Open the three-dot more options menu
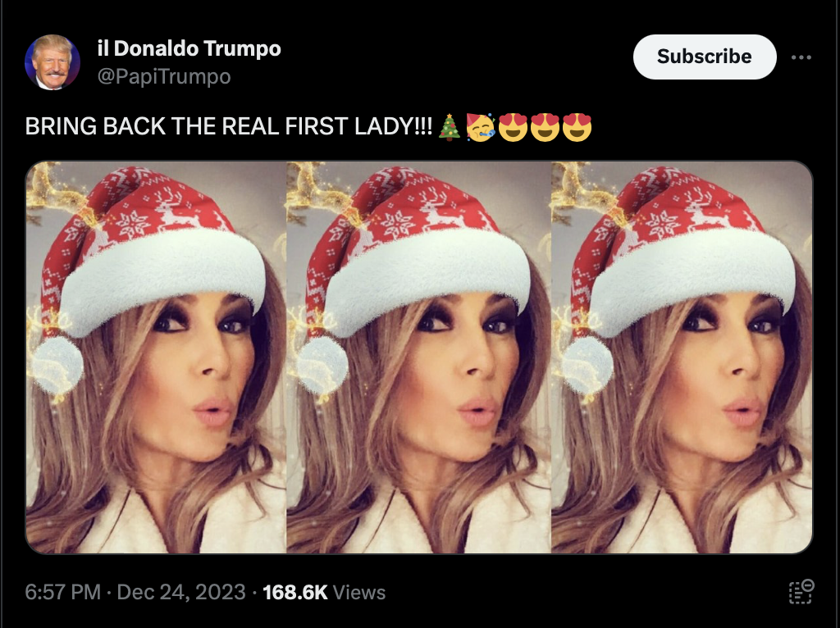The height and width of the screenshot is (628, 840). pyautogui.click(x=801, y=57)
